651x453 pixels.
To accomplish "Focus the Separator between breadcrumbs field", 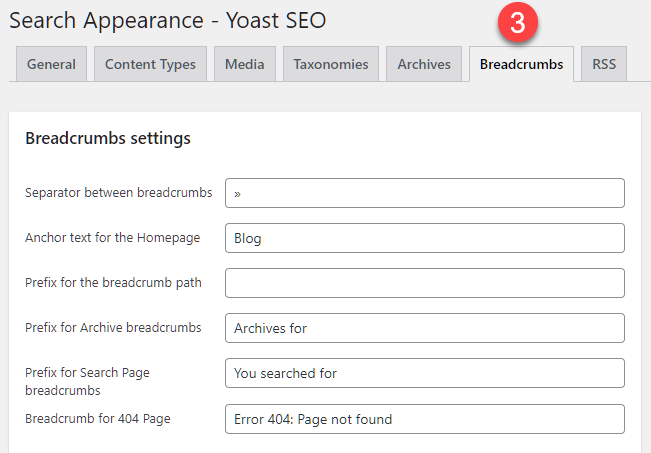I will coord(425,193).
